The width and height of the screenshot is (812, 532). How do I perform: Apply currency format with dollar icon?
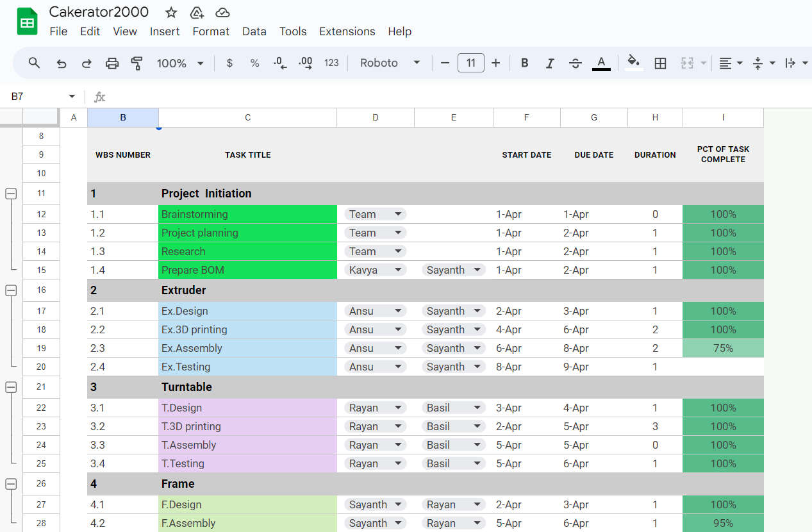click(229, 63)
